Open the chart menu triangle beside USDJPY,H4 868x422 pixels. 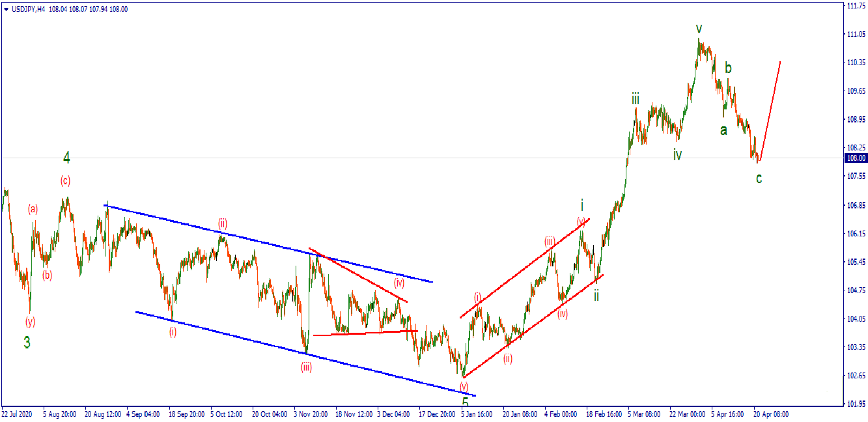click(x=6, y=9)
